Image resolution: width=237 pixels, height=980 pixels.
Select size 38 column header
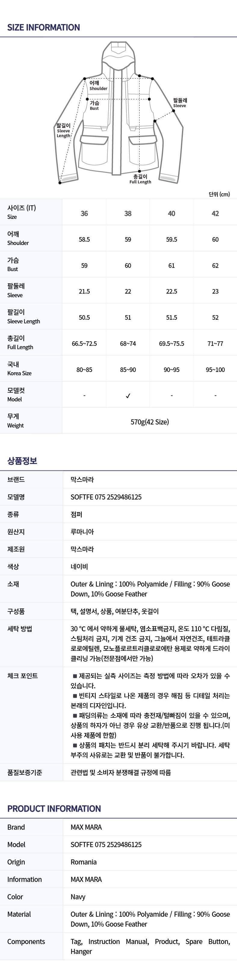click(x=128, y=213)
